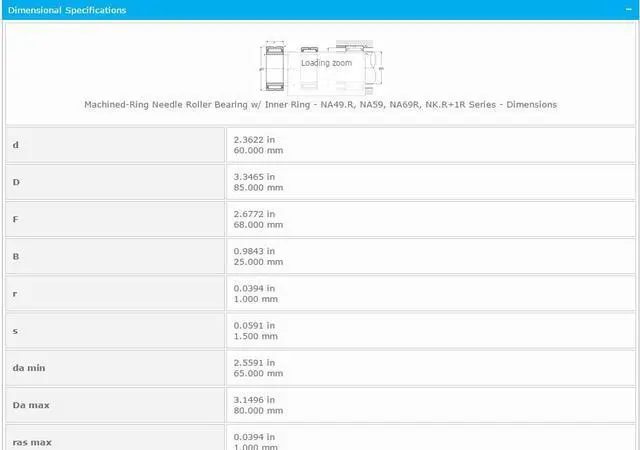Click the ras max row label
This screenshot has height=450, width=640.
tap(31, 441)
